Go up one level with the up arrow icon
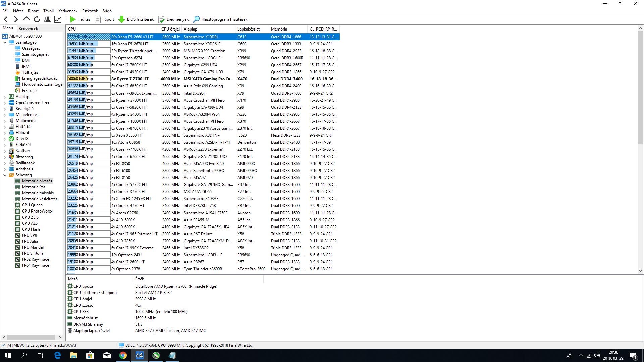The image size is (644, 362). pos(26,19)
